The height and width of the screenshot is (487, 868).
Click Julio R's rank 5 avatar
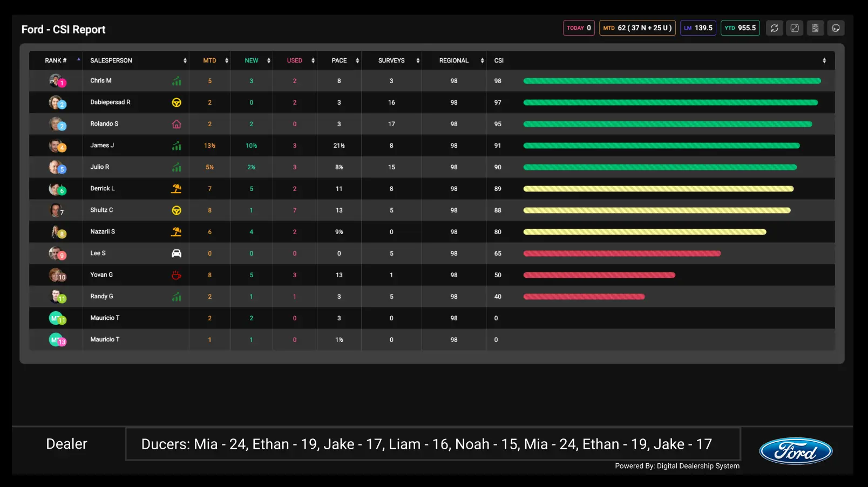[57, 167]
